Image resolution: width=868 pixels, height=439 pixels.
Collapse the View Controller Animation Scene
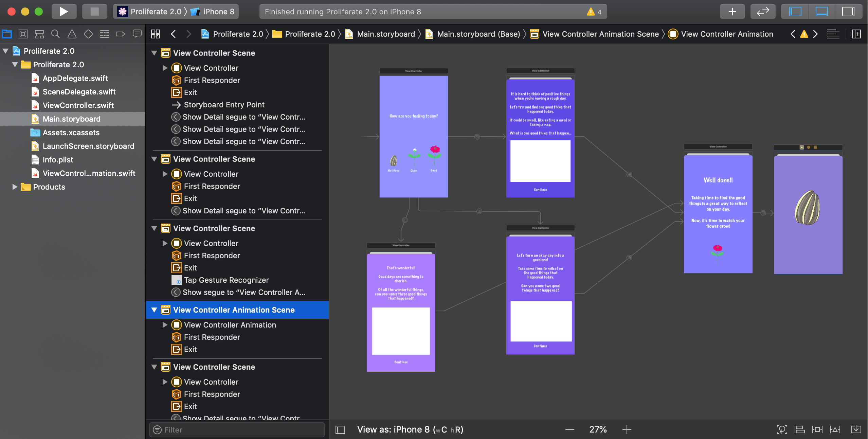[x=154, y=310]
